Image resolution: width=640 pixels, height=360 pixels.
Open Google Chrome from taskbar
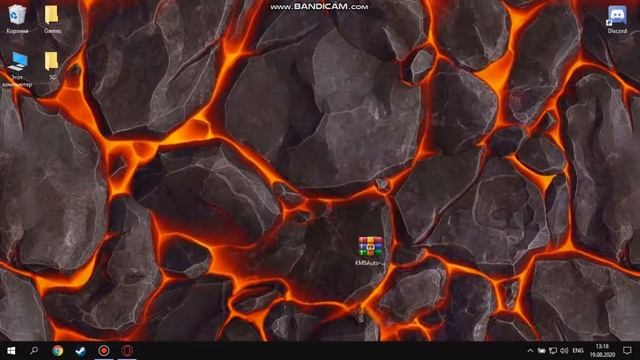(58, 351)
